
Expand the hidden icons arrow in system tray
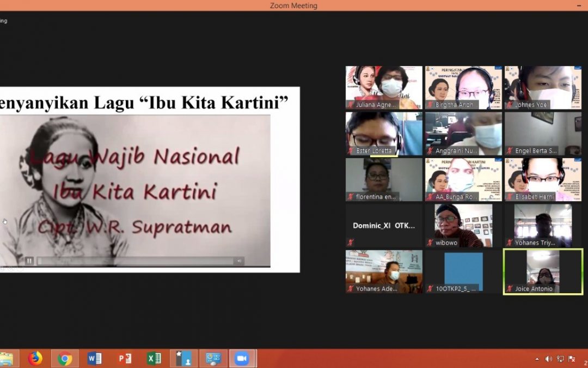pyautogui.click(x=537, y=359)
